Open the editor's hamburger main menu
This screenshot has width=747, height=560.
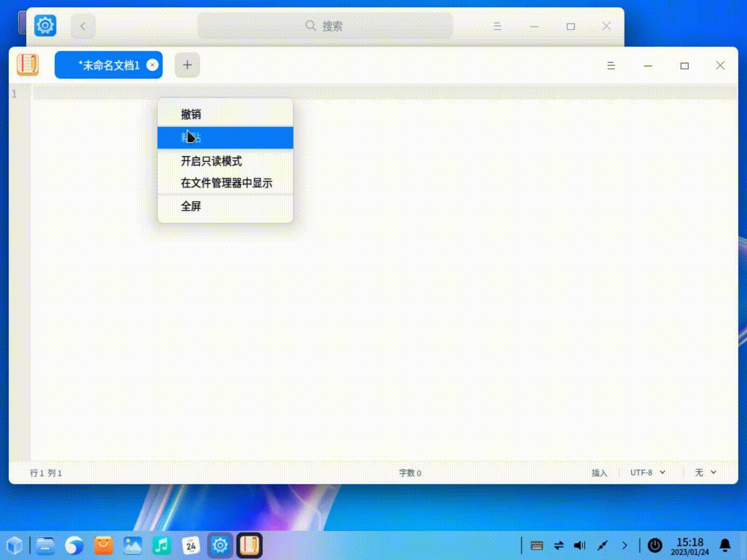(x=611, y=66)
